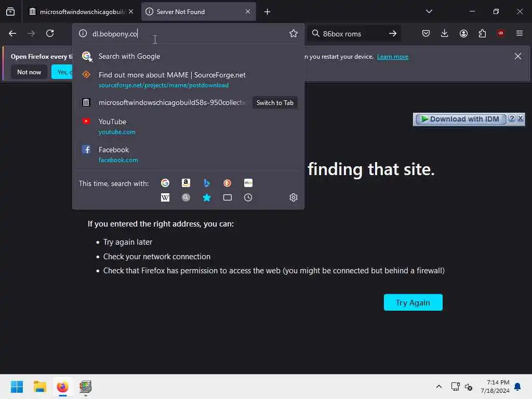Image resolution: width=532 pixels, height=399 pixels.
Task: Search this time with Google
Action: coord(165,183)
